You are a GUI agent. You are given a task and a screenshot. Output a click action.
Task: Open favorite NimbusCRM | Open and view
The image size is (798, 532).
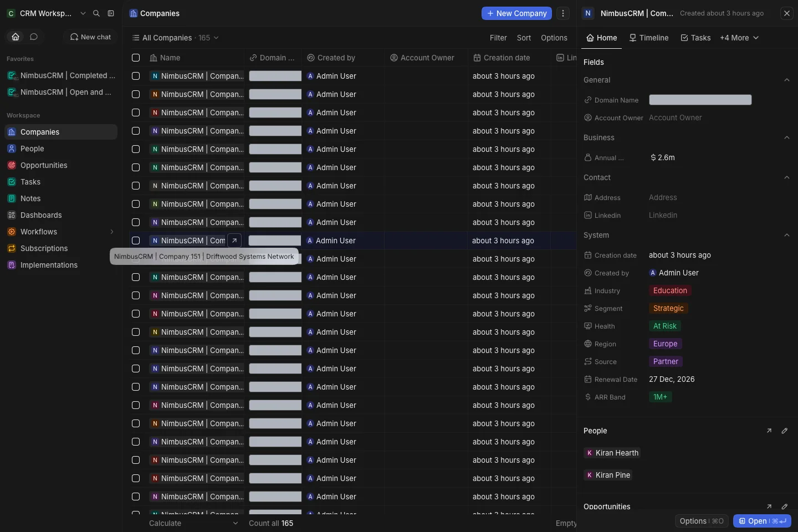point(61,92)
